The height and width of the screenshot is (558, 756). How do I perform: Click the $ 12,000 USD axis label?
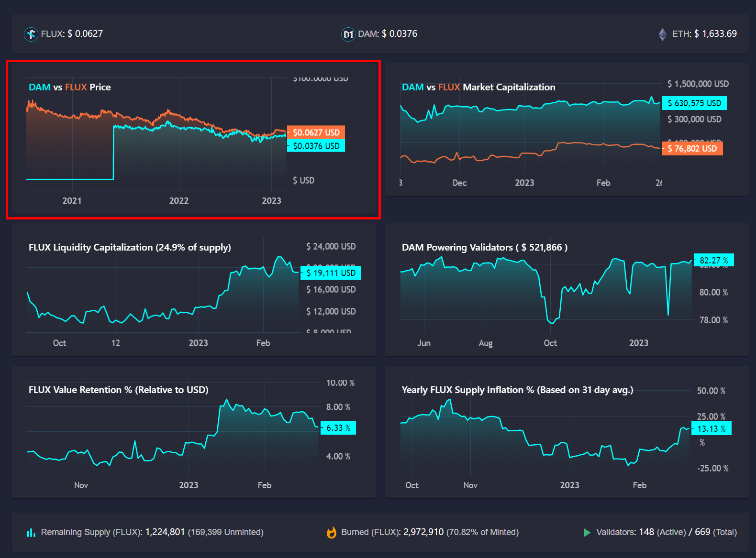331,311
